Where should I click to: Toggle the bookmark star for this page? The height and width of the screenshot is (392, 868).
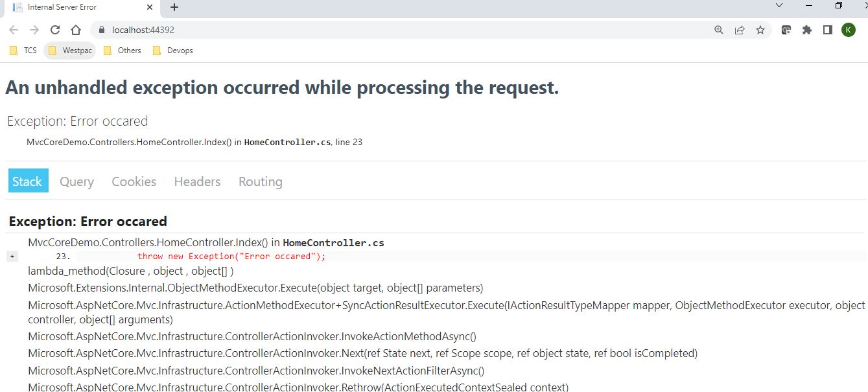pos(760,29)
